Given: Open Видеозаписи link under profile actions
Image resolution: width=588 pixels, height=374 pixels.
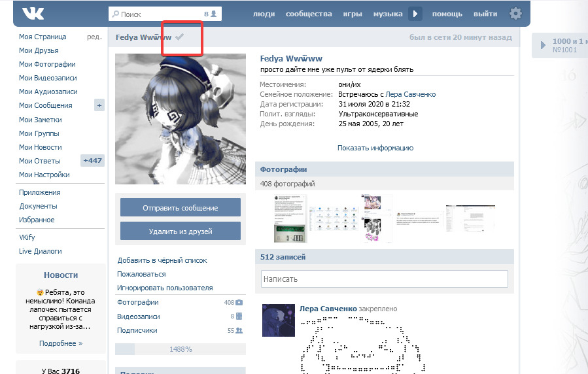Looking at the screenshot, I should point(139,316).
